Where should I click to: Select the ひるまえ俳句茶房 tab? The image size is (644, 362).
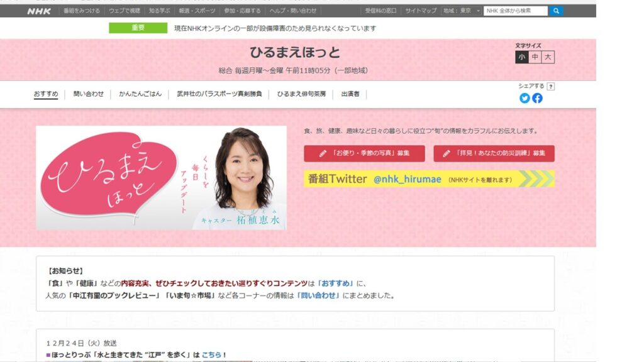tap(301, 94)
